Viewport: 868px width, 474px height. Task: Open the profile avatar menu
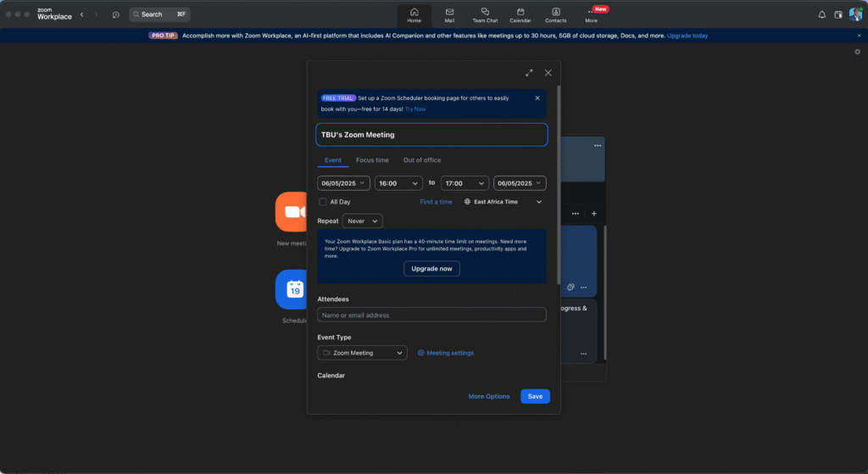[856, 14]
